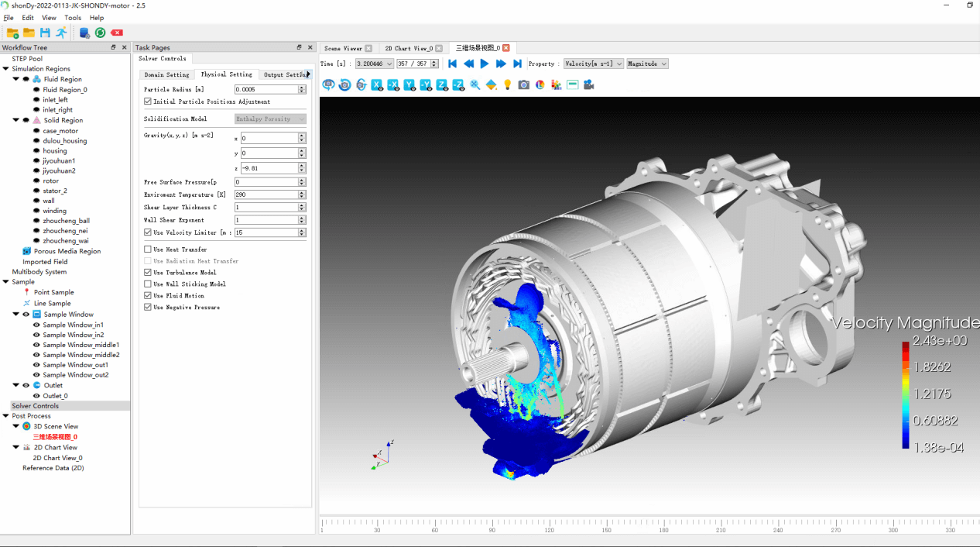
Task: Select the winding solid region item
Action: pos(54,211)
